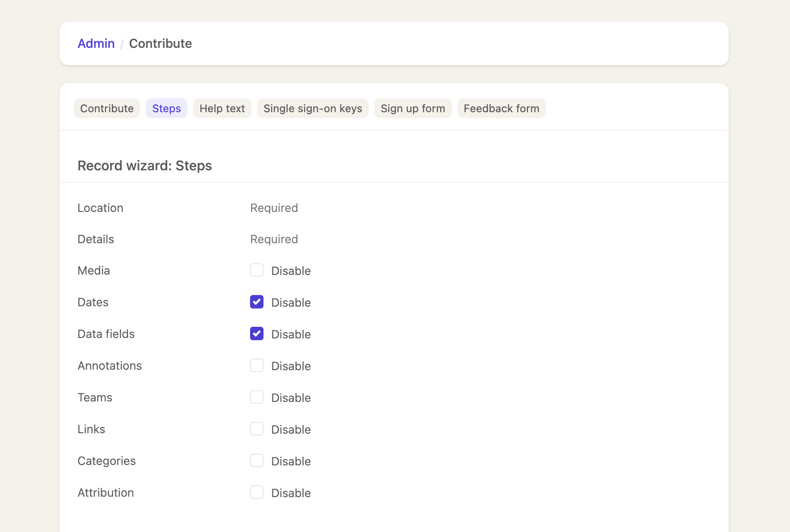Go to Single sign-on keys tab
Image resolution: width=790 pixels, height=532 pixels.
[313, 109]
